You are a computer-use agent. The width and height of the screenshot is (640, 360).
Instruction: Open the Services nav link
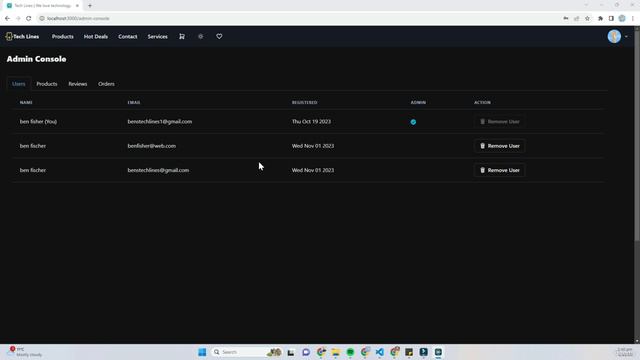pos(158,36)
